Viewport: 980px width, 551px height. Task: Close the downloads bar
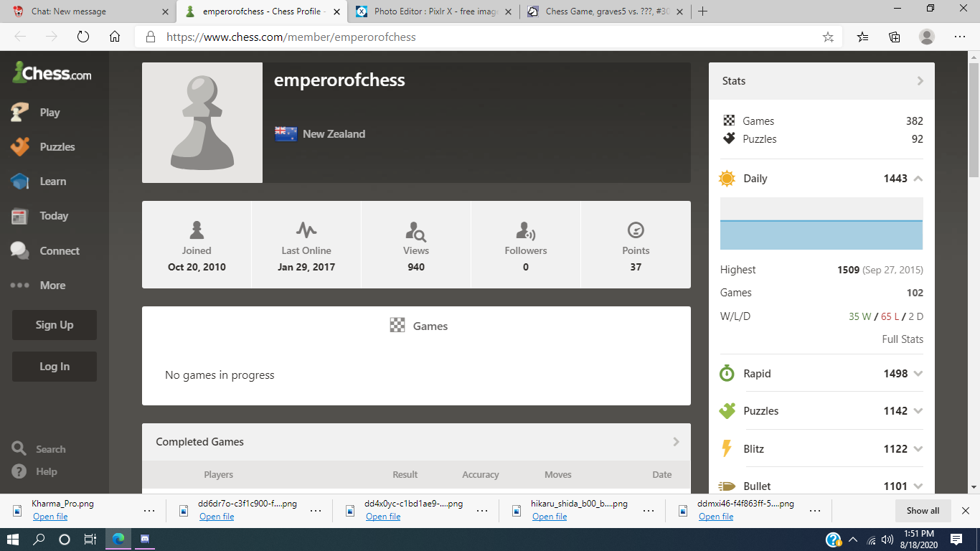tap(966, 511)
